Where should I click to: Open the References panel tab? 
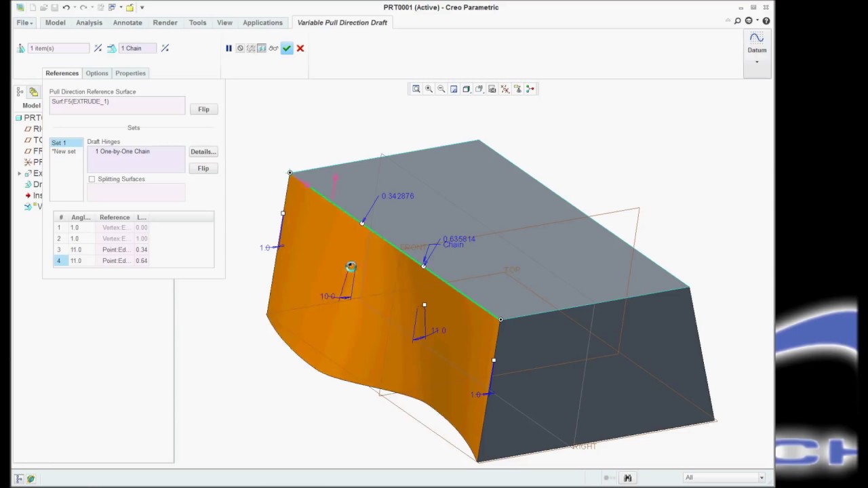click(x=62, y=73)
